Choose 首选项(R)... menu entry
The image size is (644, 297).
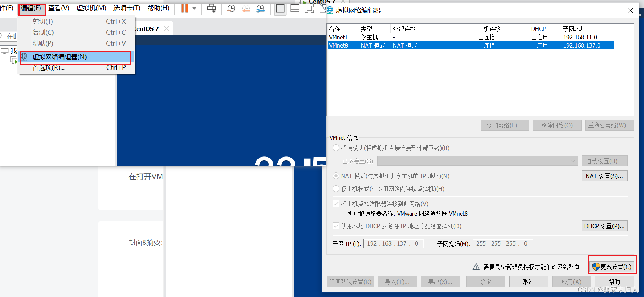click(76, 67)
